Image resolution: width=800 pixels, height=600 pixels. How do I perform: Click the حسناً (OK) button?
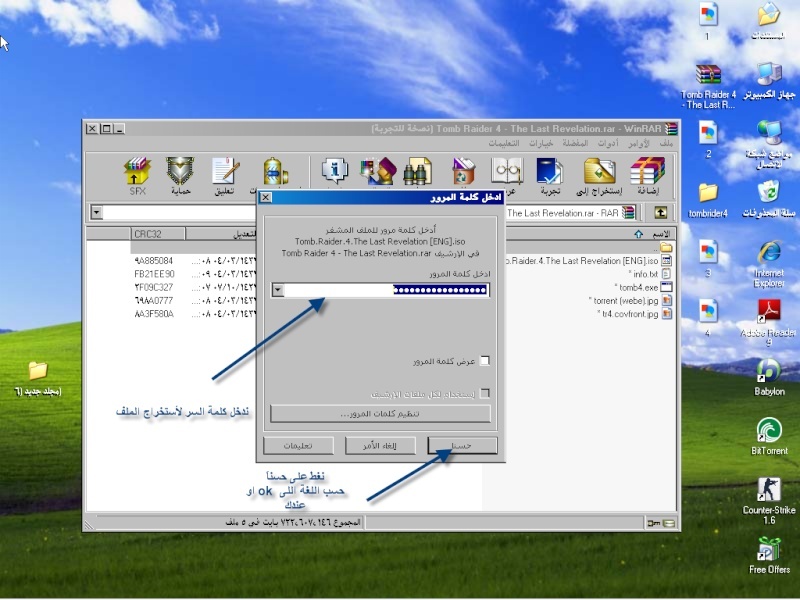tap(462, 445)
